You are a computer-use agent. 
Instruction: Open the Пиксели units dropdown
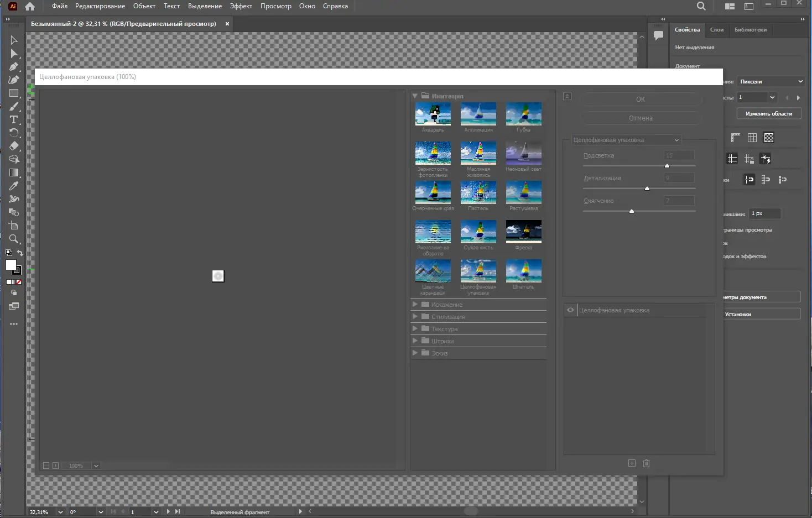[x=771, y=81]
